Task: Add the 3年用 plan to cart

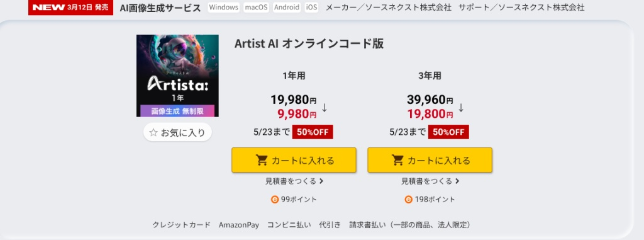Action: pyautogui.click(x=430, y=160)
